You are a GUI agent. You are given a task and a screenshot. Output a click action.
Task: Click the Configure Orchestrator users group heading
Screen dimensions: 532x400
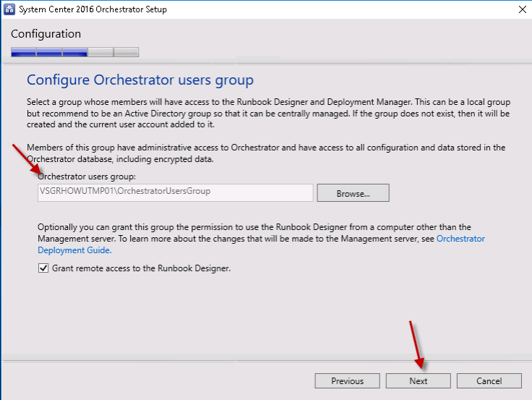coord(140,80)
